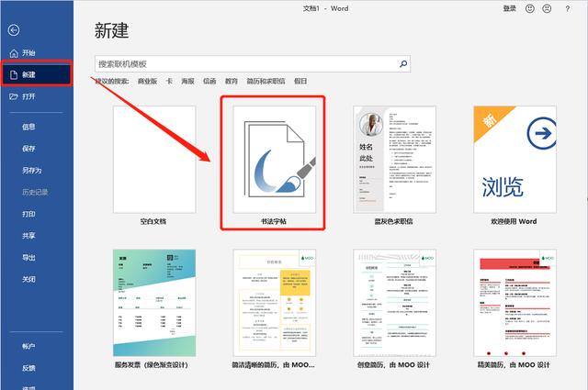Click the magnifier search icon

point(403,64)
